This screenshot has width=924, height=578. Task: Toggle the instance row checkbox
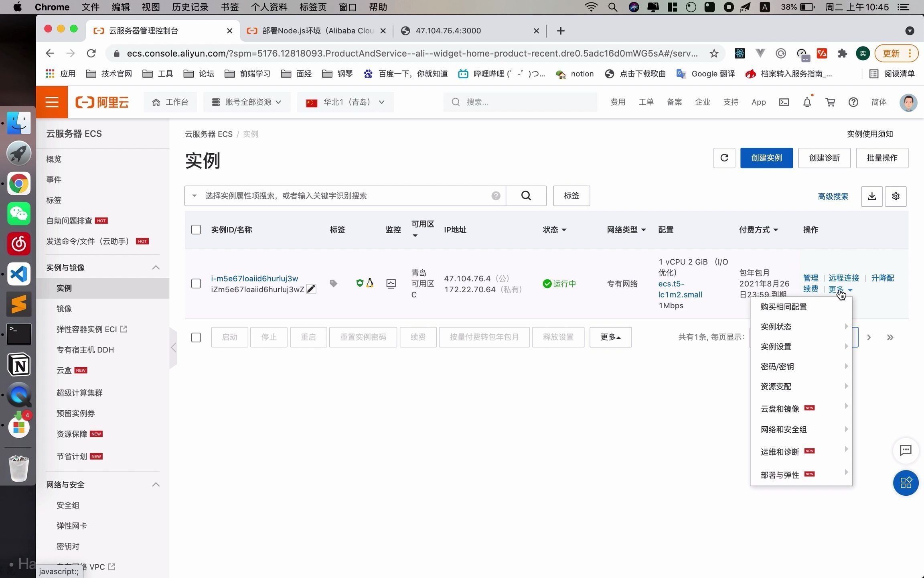pyautogui.click(x=196, y=284)
